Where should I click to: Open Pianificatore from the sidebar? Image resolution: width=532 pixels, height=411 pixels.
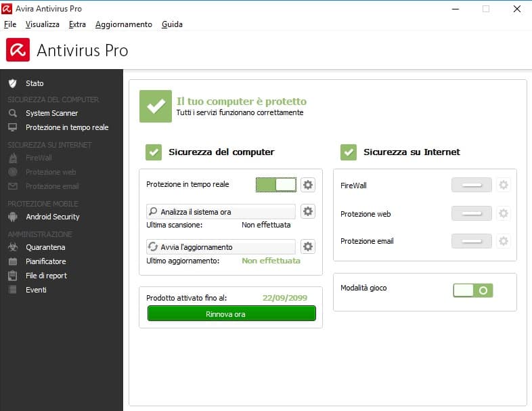coord(46,261)
